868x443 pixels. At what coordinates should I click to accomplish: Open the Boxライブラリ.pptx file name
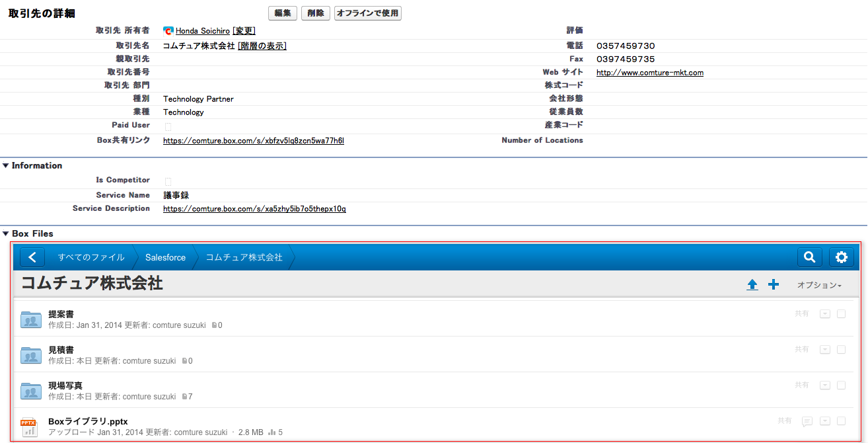(88, 421)
